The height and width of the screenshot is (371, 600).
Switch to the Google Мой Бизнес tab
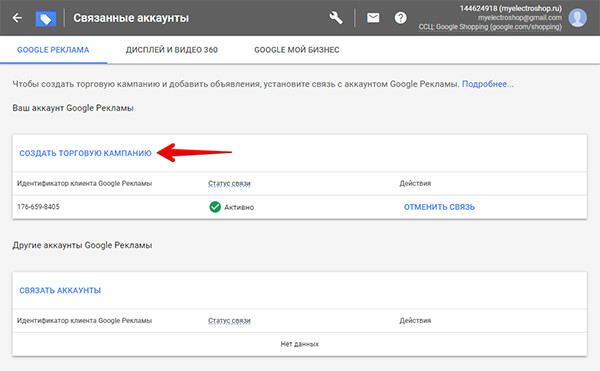pyautogui.click(x=297, y=50)
